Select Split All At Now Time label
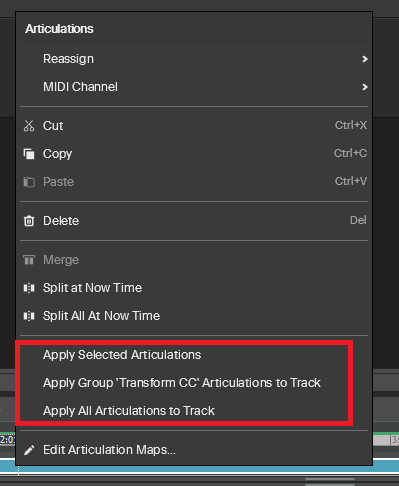 tap(101, 316)
